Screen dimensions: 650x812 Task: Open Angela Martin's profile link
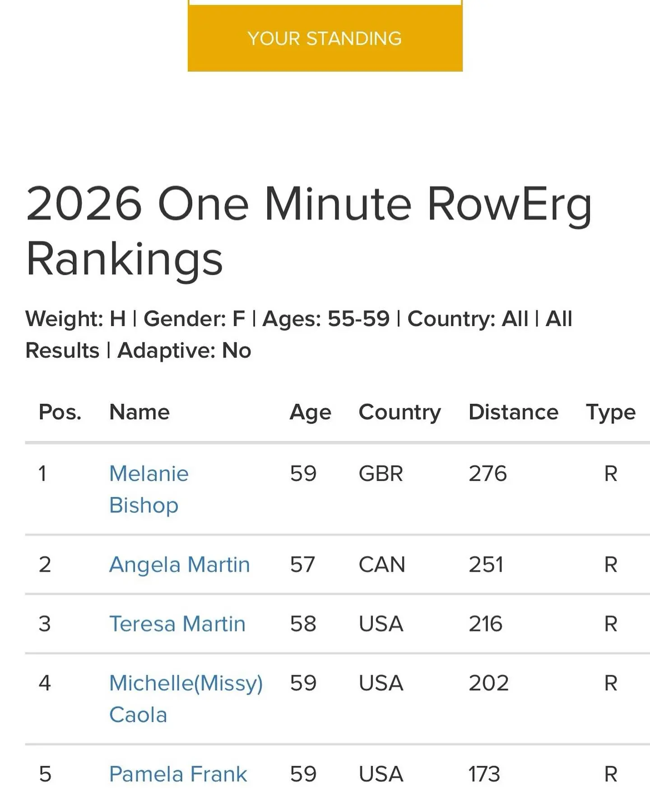coord(180,565)
